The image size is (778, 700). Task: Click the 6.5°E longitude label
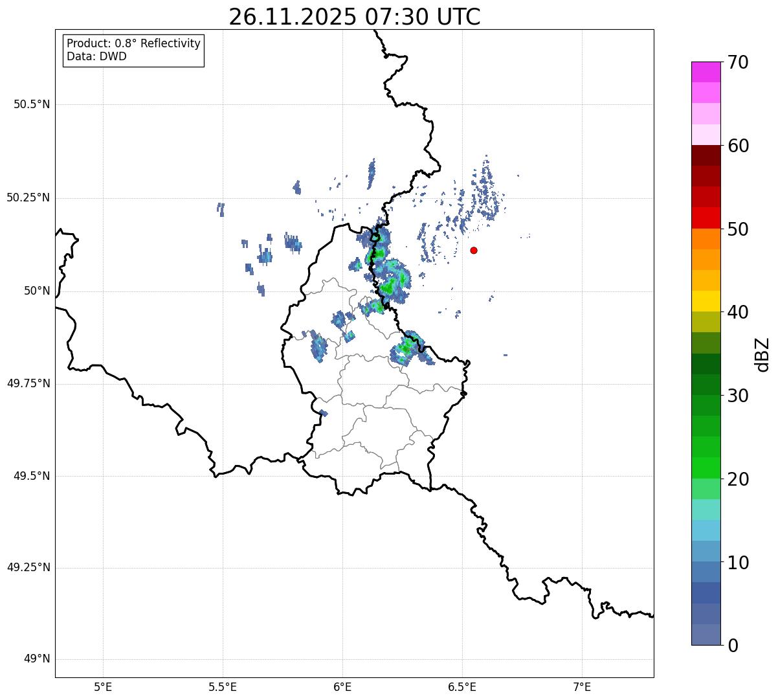[462, 687]
